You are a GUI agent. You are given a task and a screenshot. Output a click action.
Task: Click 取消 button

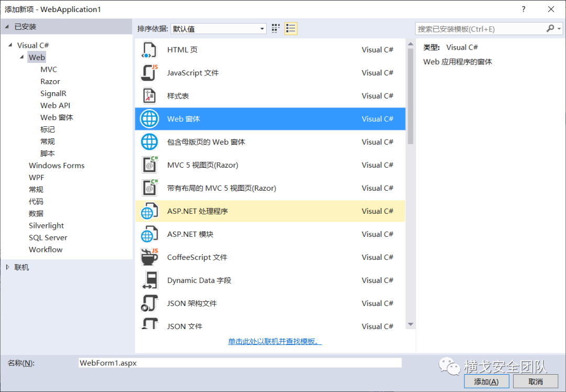pyautogui.click(x=536, y=382)
